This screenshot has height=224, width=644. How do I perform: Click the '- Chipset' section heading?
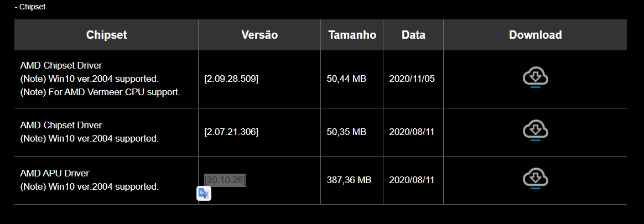tap(30, 7)
